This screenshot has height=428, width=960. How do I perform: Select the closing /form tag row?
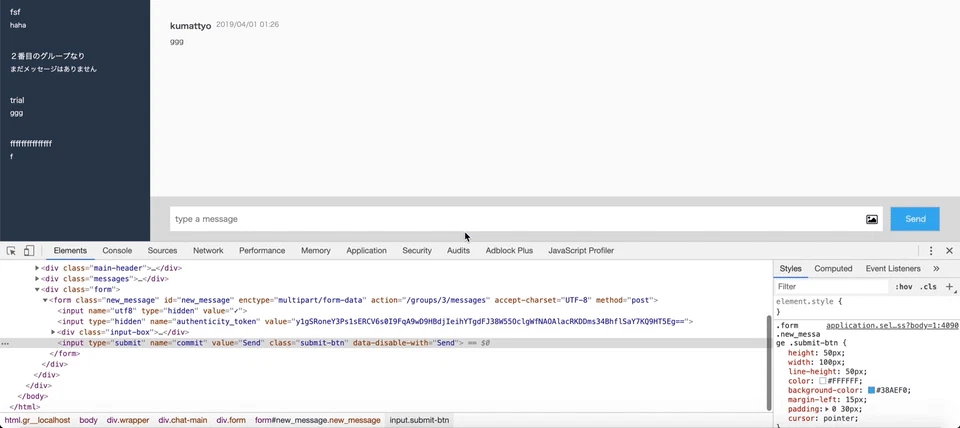click(x=64, y=353)
